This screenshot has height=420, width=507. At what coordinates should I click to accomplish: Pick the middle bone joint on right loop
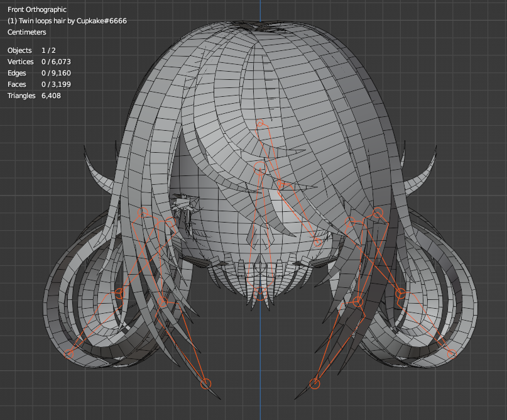click(x=400, y=293)
